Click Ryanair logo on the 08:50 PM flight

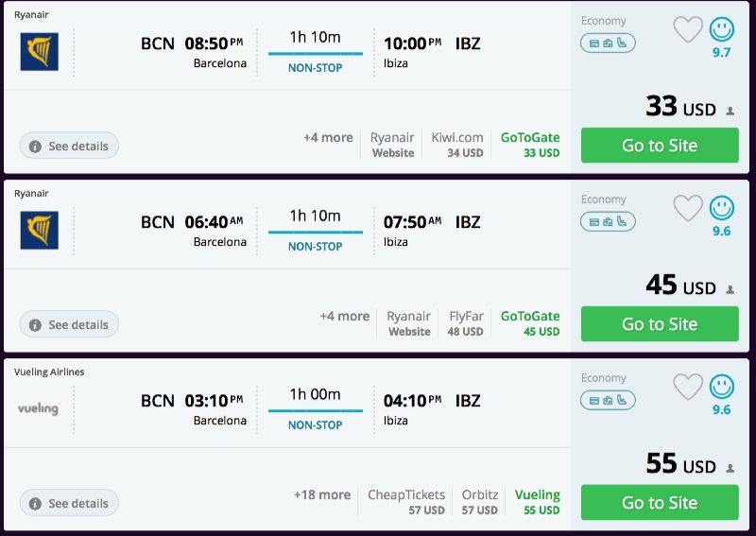pos(39,52)
